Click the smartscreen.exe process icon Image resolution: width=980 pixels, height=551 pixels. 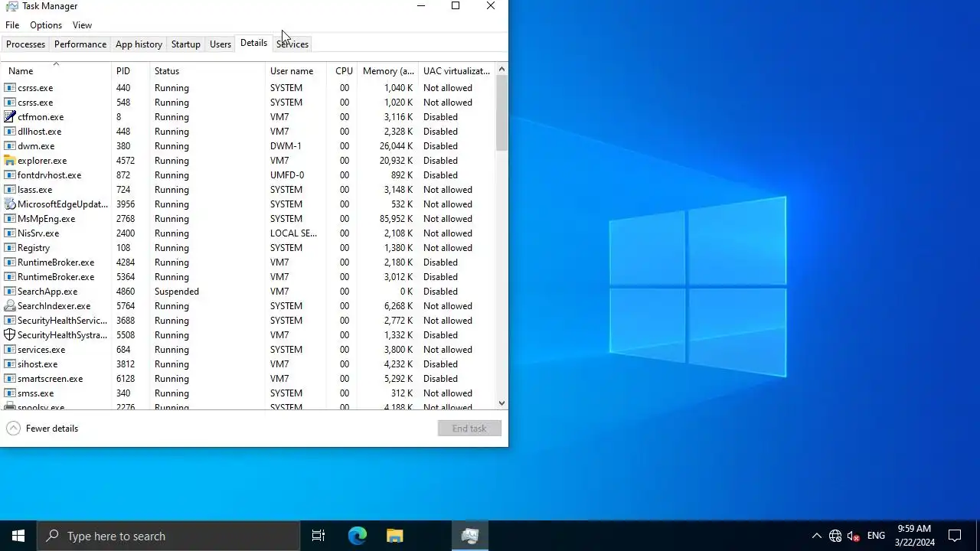10,379
